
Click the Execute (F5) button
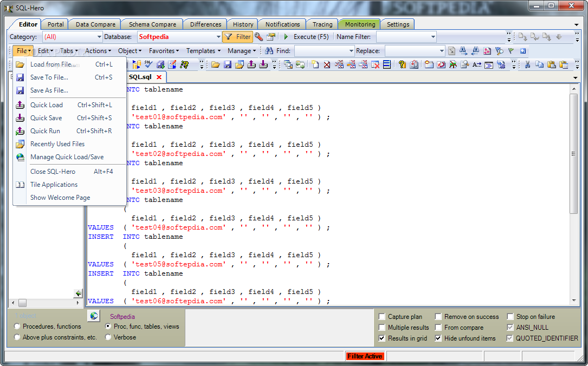306,37
